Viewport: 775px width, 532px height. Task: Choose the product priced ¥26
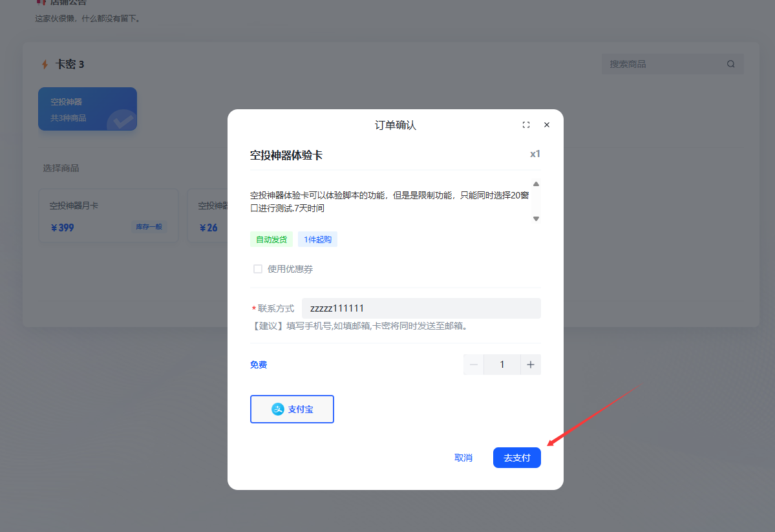click(207, 216)
